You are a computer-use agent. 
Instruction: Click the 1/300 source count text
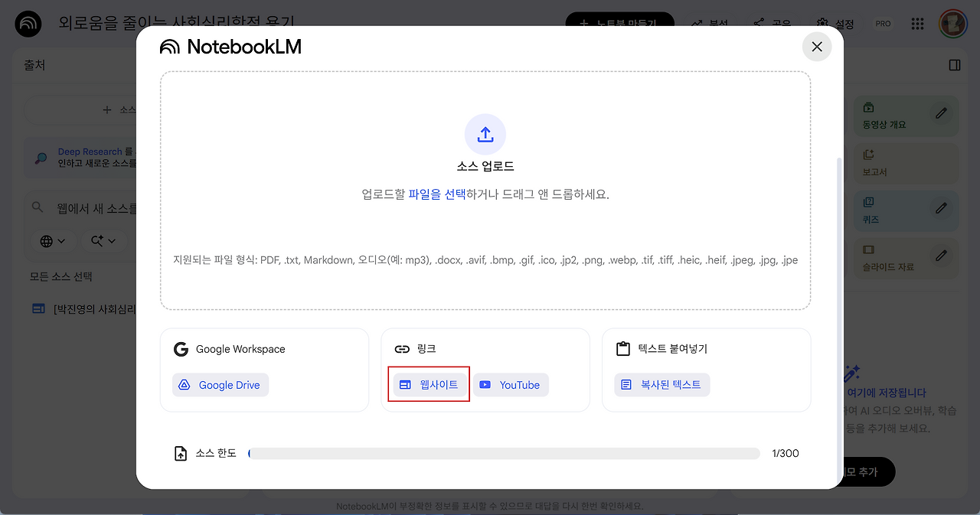click(x=786, y=454)
